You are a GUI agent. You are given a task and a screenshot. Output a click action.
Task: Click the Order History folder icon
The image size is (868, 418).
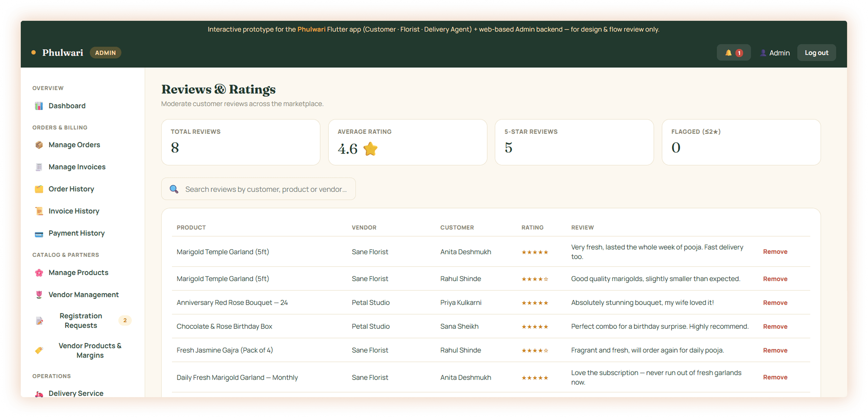point(39,189)
